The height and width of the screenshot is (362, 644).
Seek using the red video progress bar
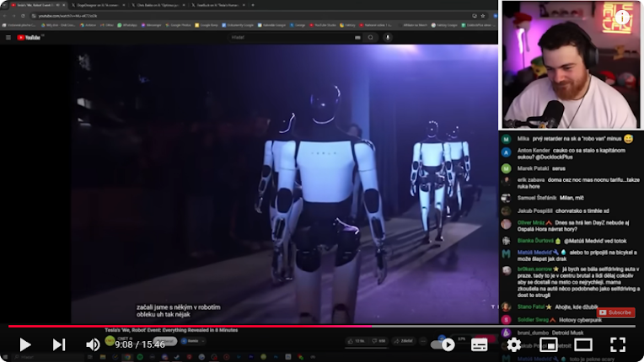click(x=322, y=327)
